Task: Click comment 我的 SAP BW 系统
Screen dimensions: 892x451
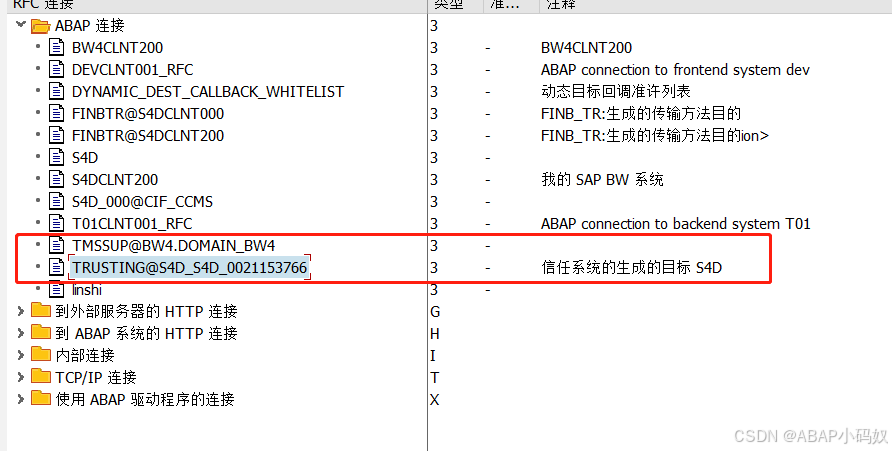Action: click(x=602, y=180)
